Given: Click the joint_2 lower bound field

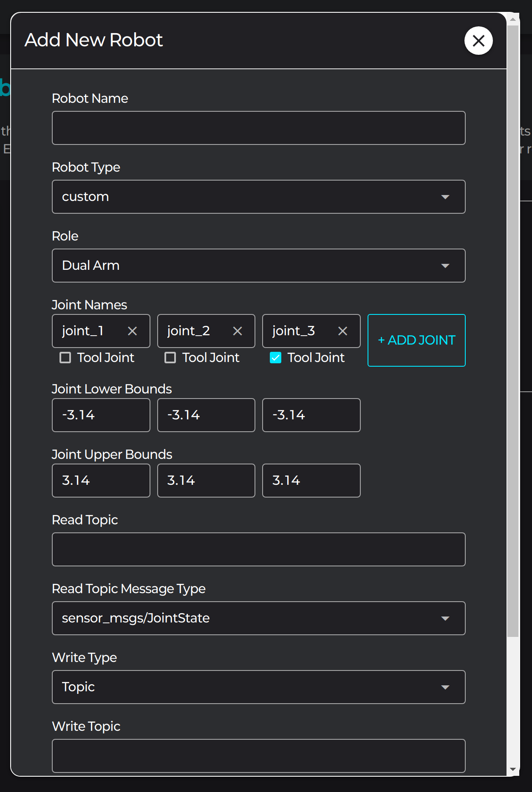Looking at the screenshot, I should tap(206, 415).
